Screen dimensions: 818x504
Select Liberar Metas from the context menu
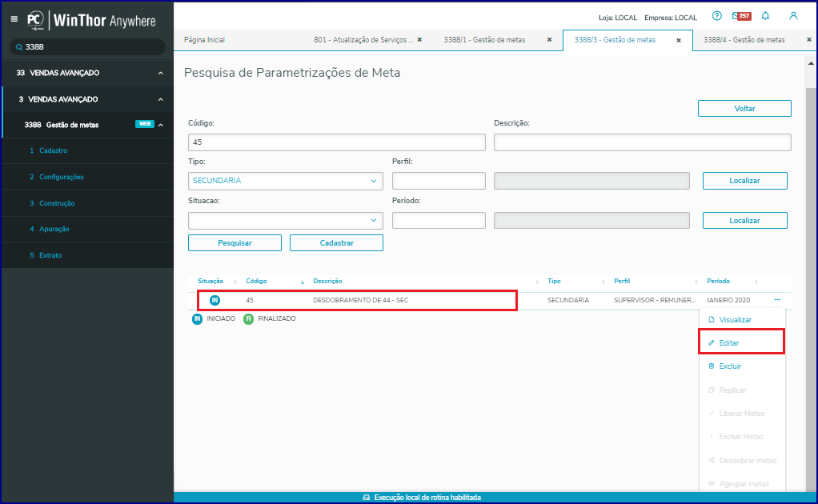(741, 414)
